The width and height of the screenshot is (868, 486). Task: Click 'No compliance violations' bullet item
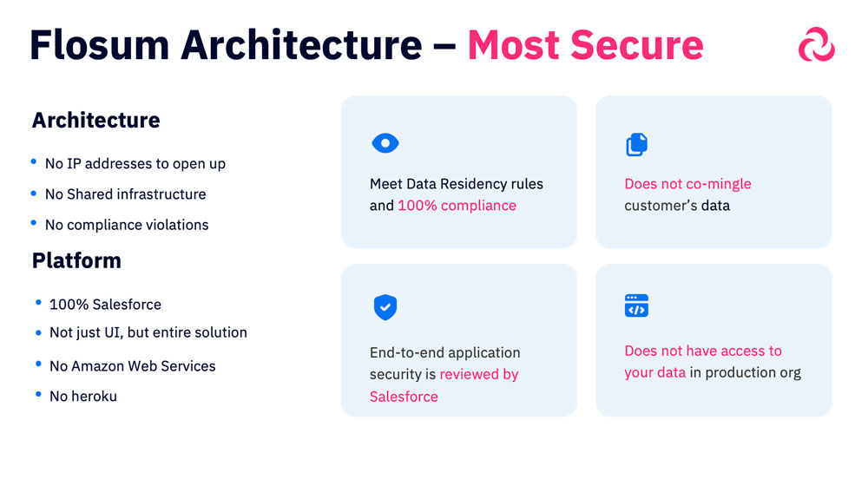click(127, 225)
